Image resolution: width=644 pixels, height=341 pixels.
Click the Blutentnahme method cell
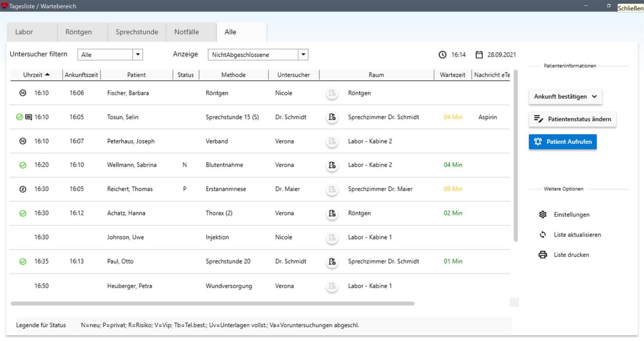[x=224, y=165]
